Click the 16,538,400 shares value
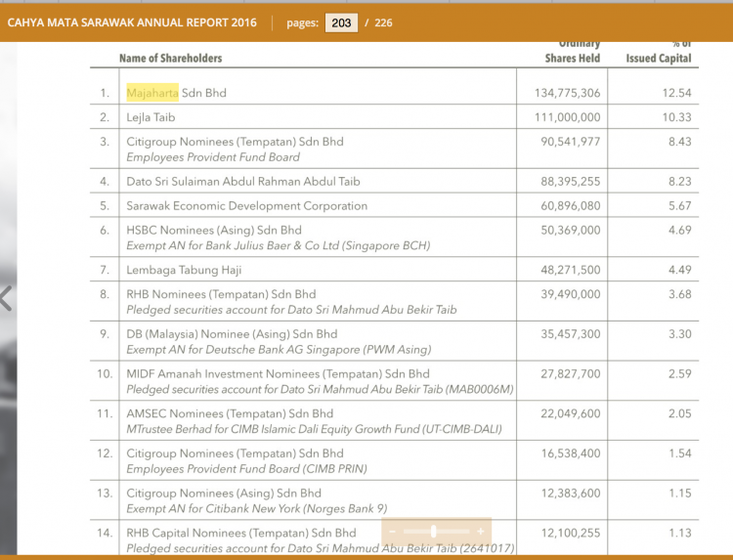 [x=571, y=453]
